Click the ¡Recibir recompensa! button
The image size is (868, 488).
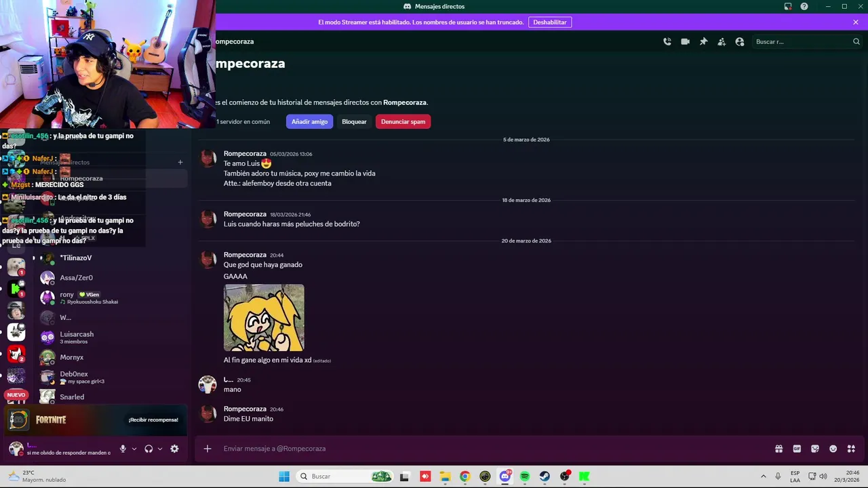(x=153, y=420)
